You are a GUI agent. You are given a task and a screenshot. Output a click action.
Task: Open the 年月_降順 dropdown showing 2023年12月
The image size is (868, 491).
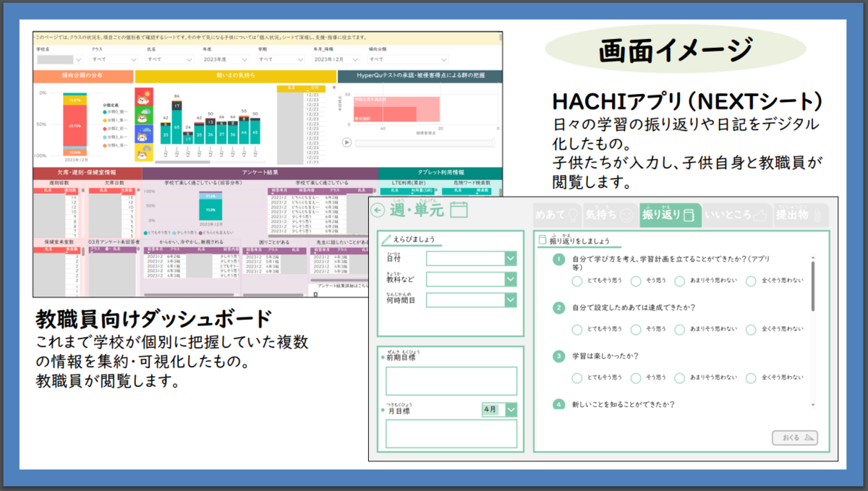tap(337, 59)
